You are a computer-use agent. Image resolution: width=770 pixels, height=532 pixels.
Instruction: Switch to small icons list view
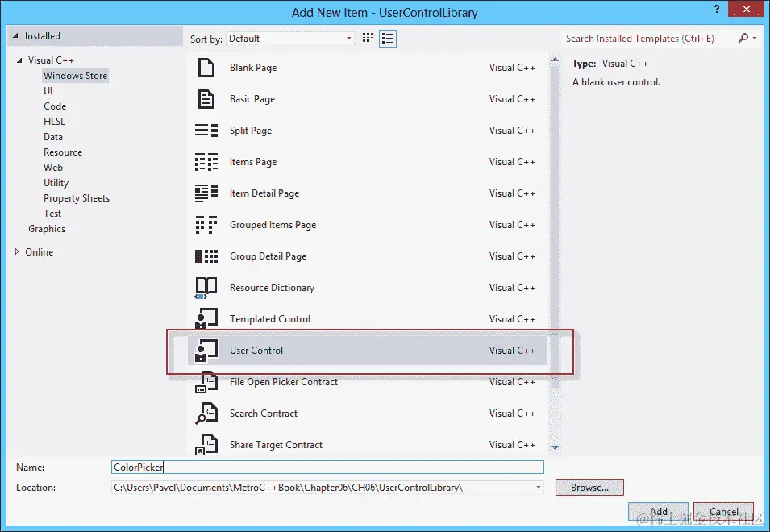click(388, 39)
